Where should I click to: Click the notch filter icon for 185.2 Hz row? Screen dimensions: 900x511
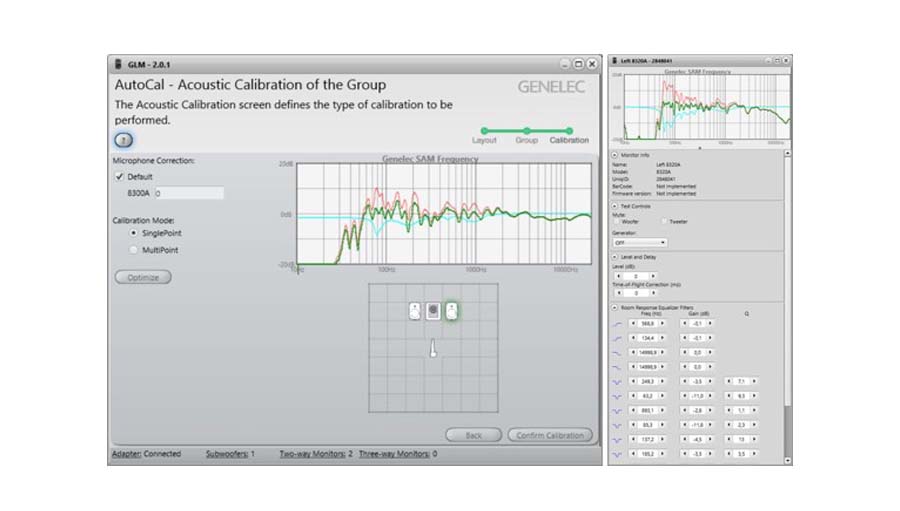pyautogui.click(x=618, y=454)
